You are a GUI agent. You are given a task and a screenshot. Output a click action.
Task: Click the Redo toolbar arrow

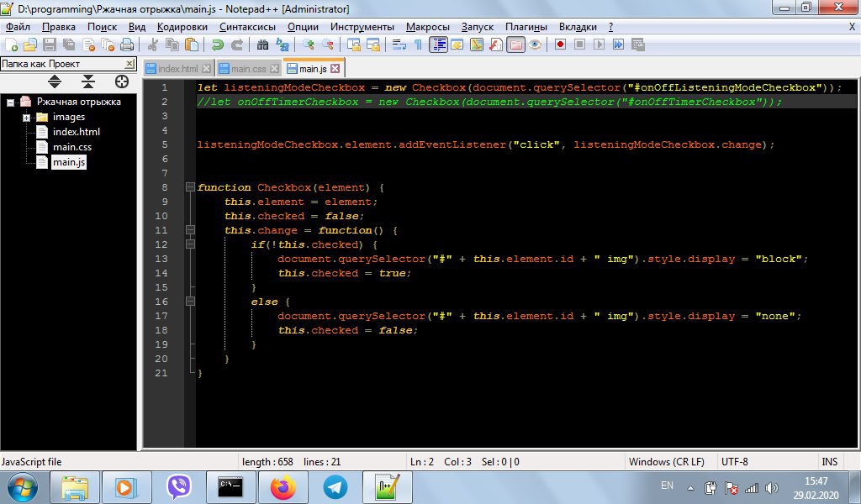[236, 45]
